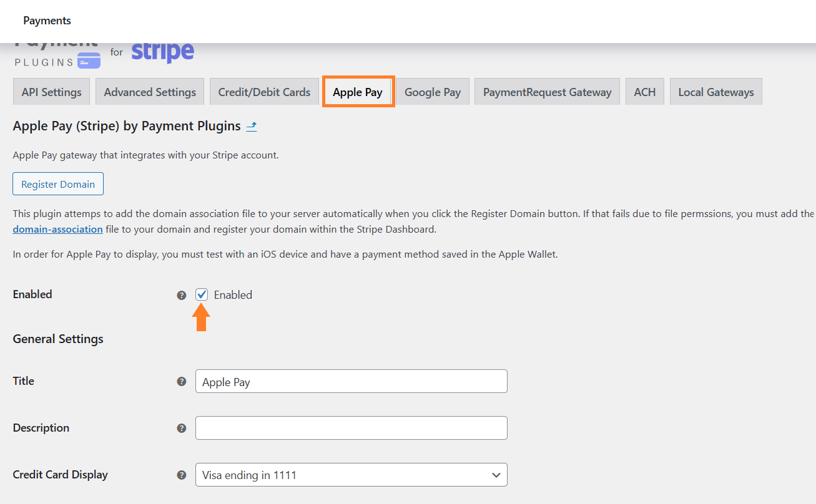
Task: Uncheck the Enabled checkbox
Action: 202,294
